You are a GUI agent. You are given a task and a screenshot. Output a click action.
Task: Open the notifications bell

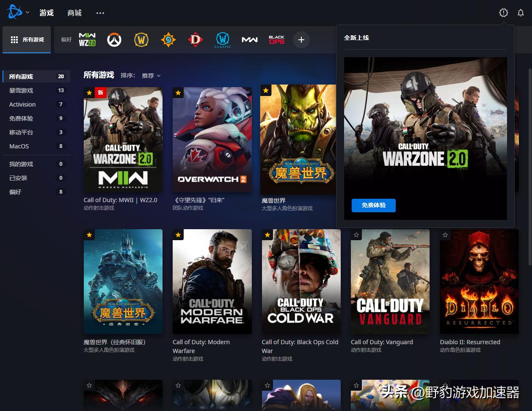coord(521,13)
